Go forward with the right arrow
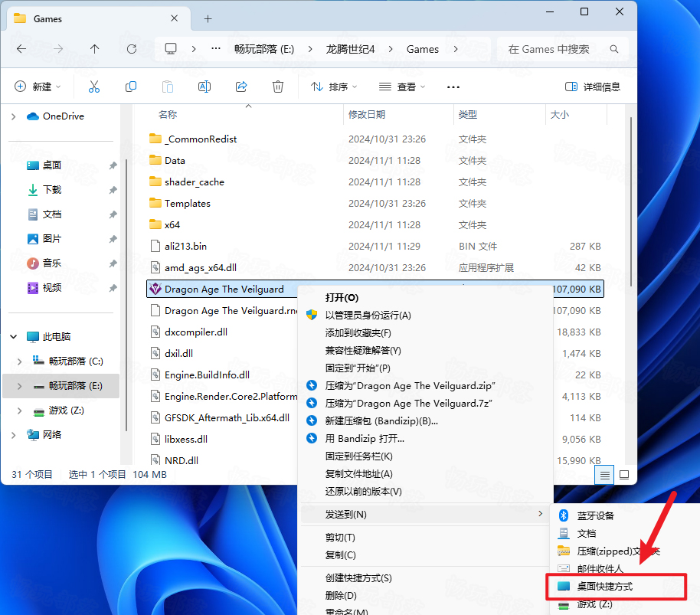 [x=58, y=49]
